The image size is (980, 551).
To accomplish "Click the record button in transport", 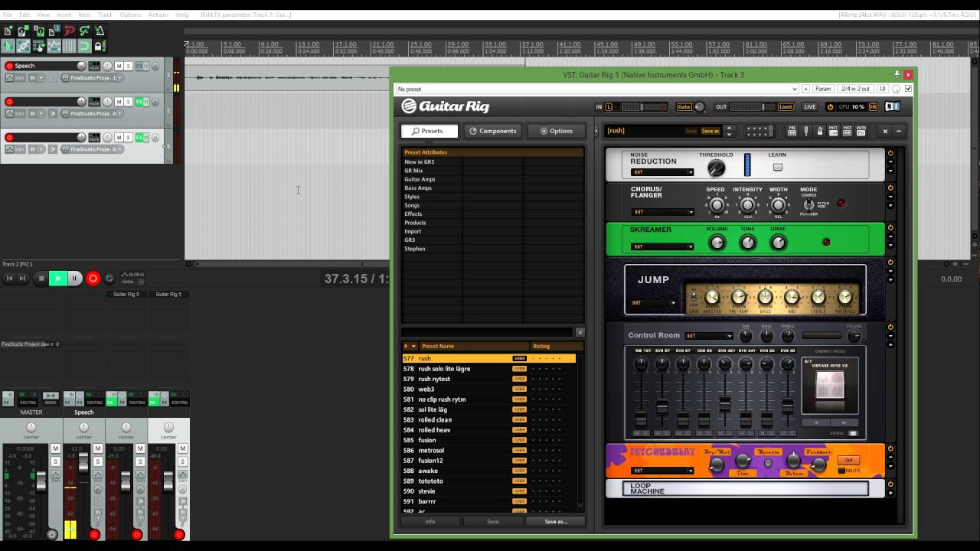I will tap(93, 279).
